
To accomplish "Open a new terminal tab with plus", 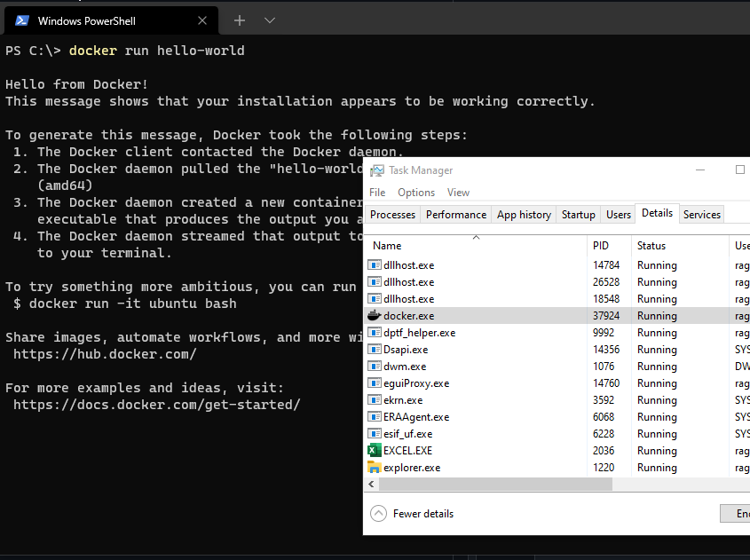I will click(240, 20).
